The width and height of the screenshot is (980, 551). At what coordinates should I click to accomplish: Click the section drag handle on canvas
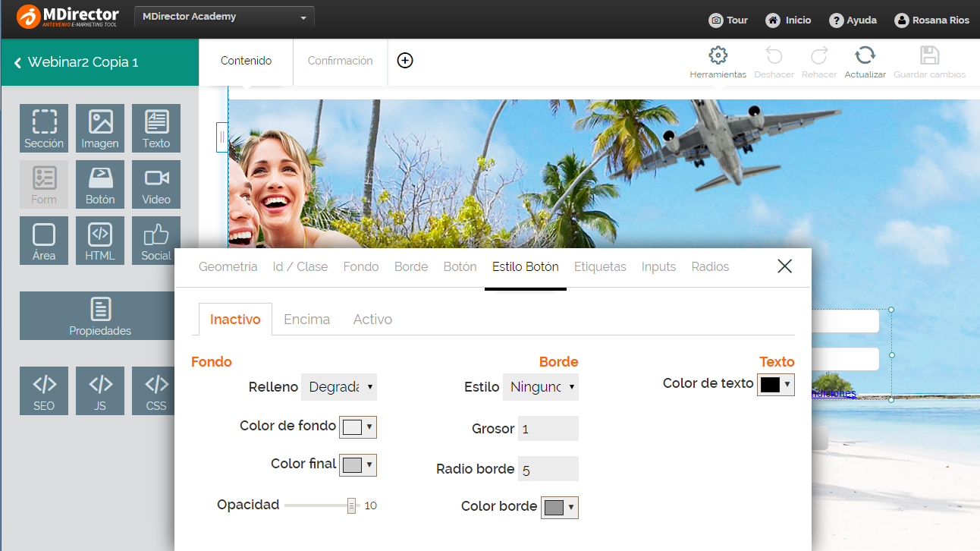click(221, 137)
